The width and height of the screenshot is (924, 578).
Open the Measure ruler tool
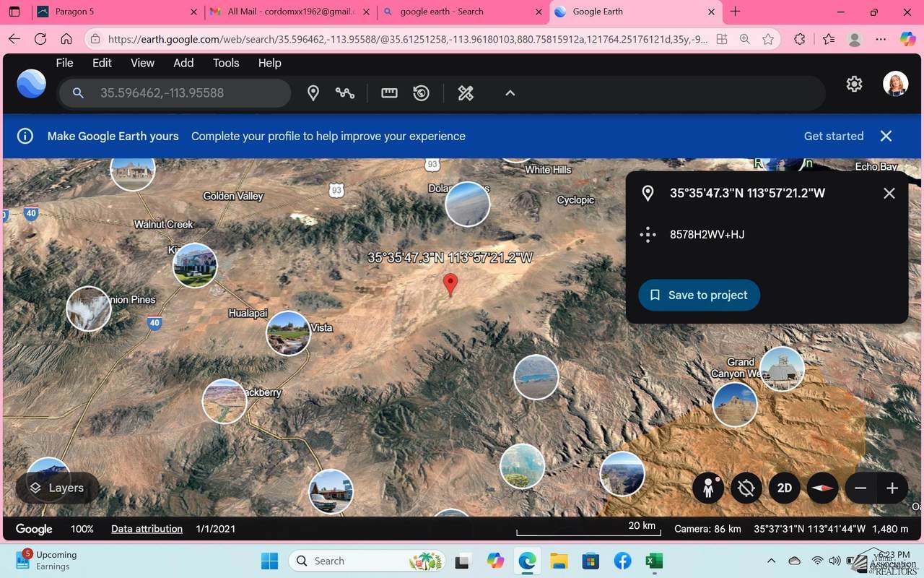[x=389, y=93]
